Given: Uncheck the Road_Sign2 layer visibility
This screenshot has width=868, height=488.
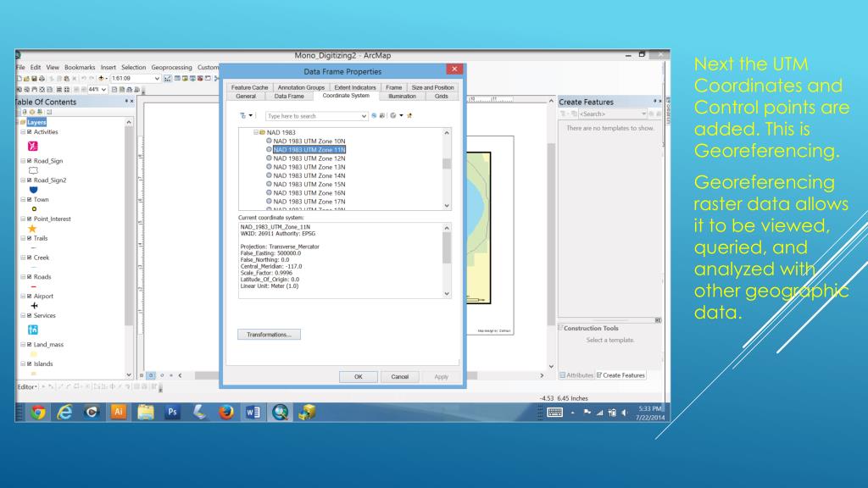Looking at the screenshot, I should (x=30, y=180).
